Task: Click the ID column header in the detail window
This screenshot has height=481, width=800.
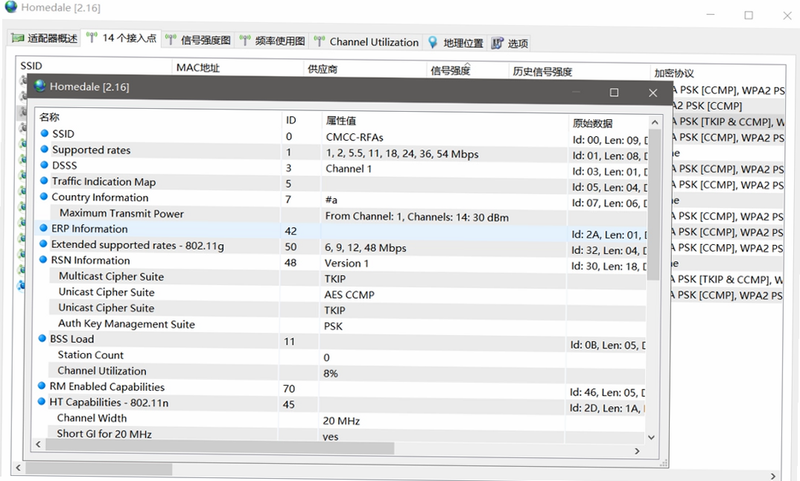Action: 302,120
